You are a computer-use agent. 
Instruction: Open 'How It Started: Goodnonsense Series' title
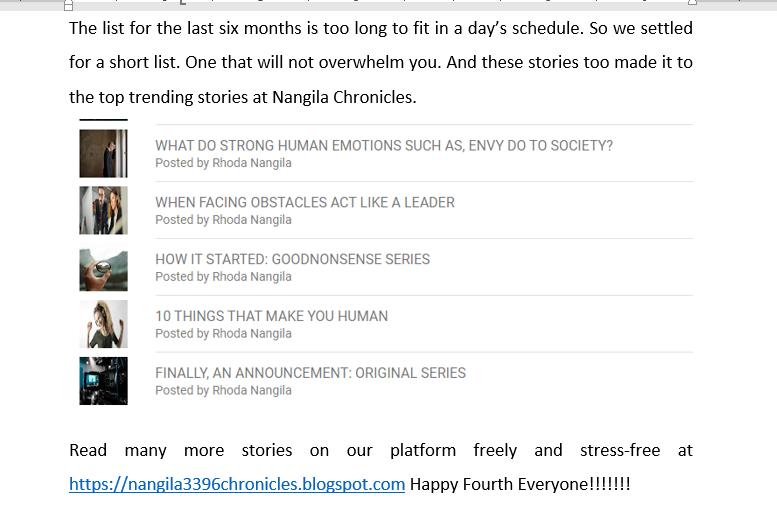pyautogui.click(x=292, y=259)
